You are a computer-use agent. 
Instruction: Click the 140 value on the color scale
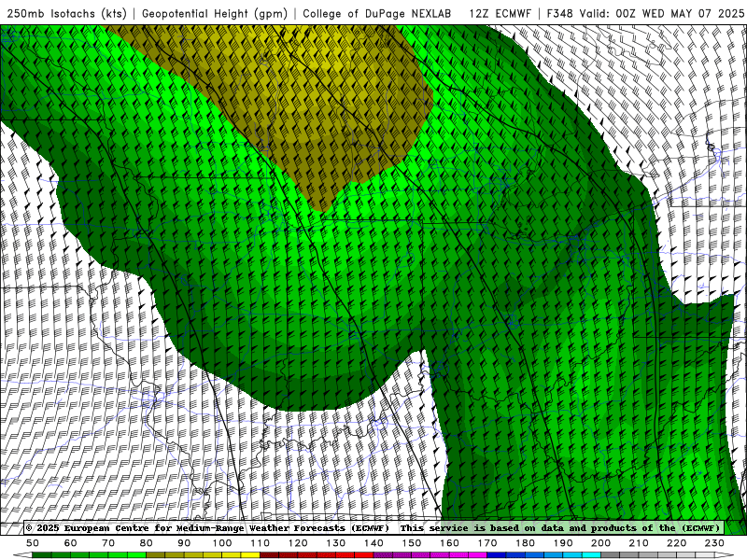pos(373,543)
